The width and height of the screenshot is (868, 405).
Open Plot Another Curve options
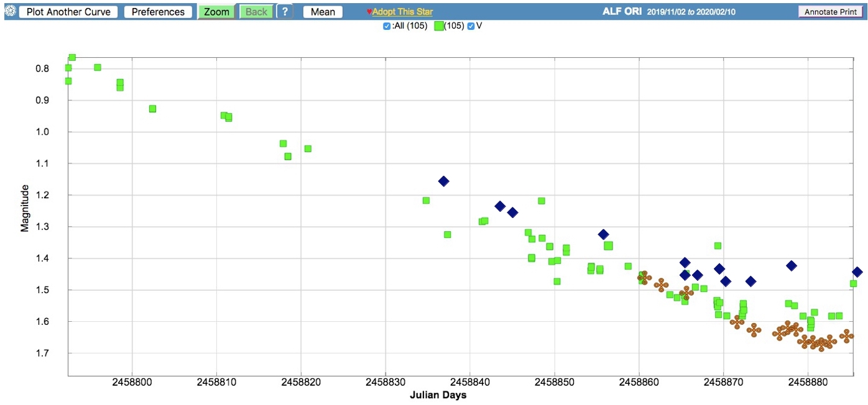pos(68,12)
